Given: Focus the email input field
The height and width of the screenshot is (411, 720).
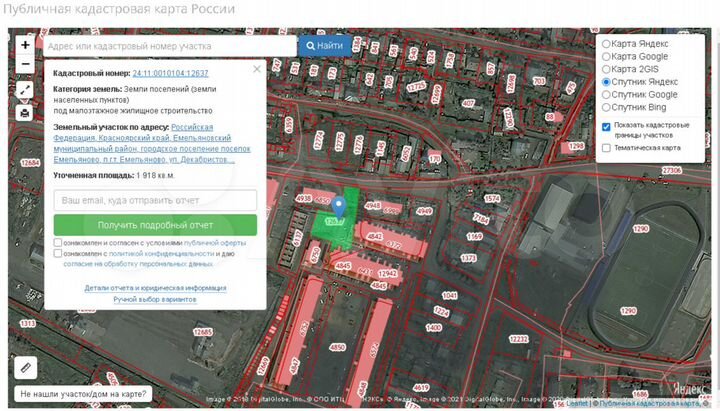Looking at the screenshot, I should [155, 200].
